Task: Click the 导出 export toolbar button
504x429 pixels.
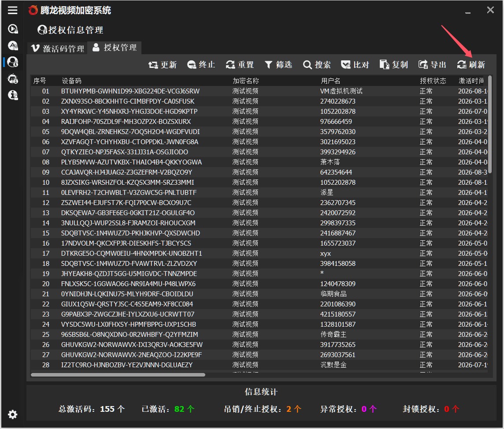Action: 432,65
